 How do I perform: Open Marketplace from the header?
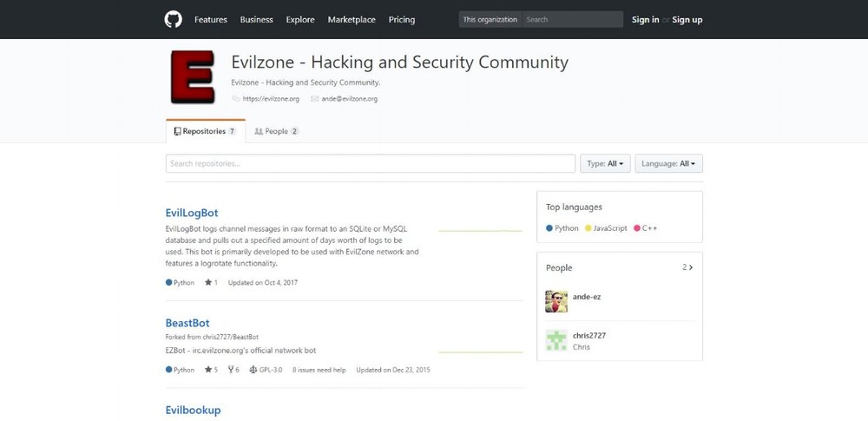[352, 19]
